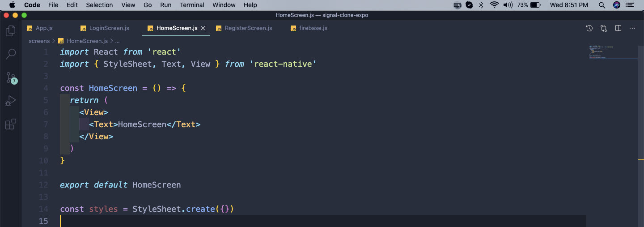Viewport: 644px width, 227px height.
Task: Open the Edit menu
Action: pos(72,5)
